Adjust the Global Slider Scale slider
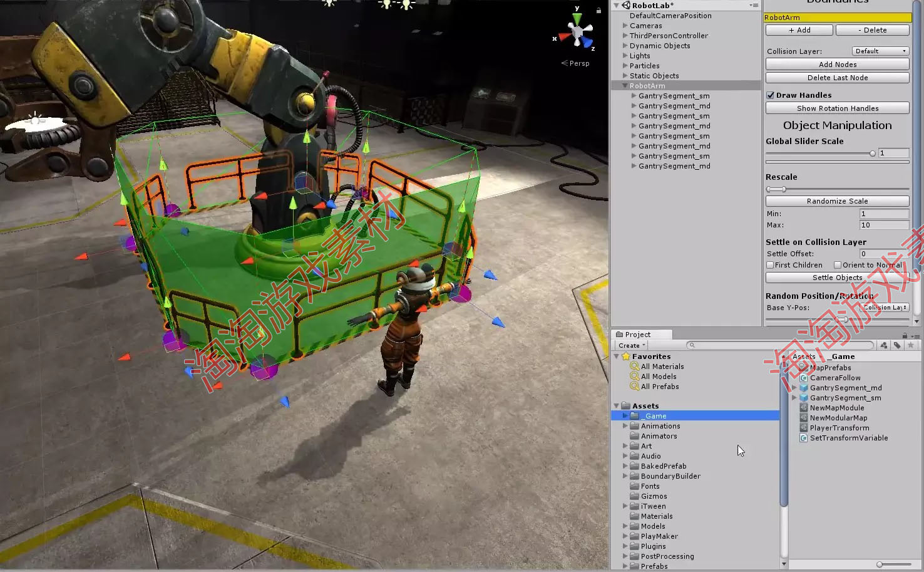924x572 pixels. (x=873, y=153)
